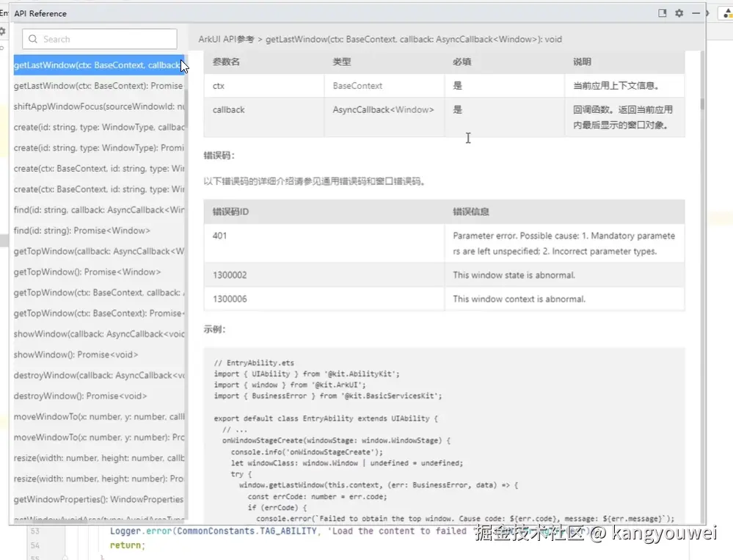Click the 当前应用上下文信息 description cell
The width and height of the screenshot is (733, 560).
(625, 86)
